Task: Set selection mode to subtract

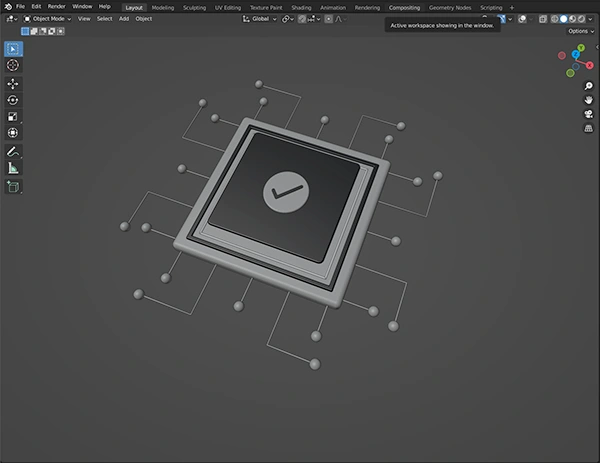Action: coord(42,31)
